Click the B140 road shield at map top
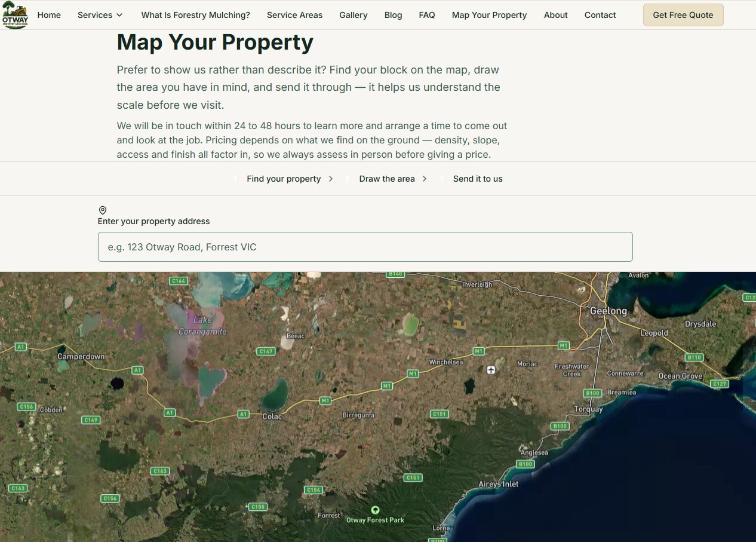This screenshot has width=756, height=542. tap(395, 274)
